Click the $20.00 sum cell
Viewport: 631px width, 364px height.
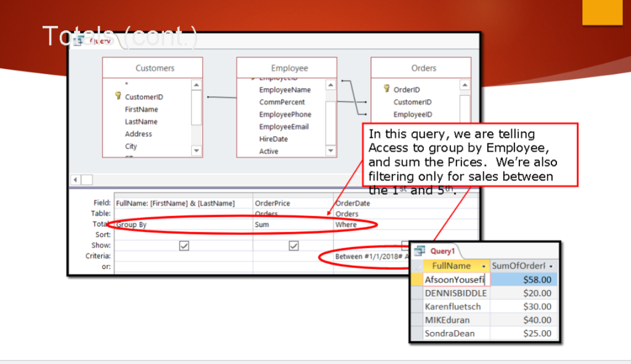click(524, 293)
